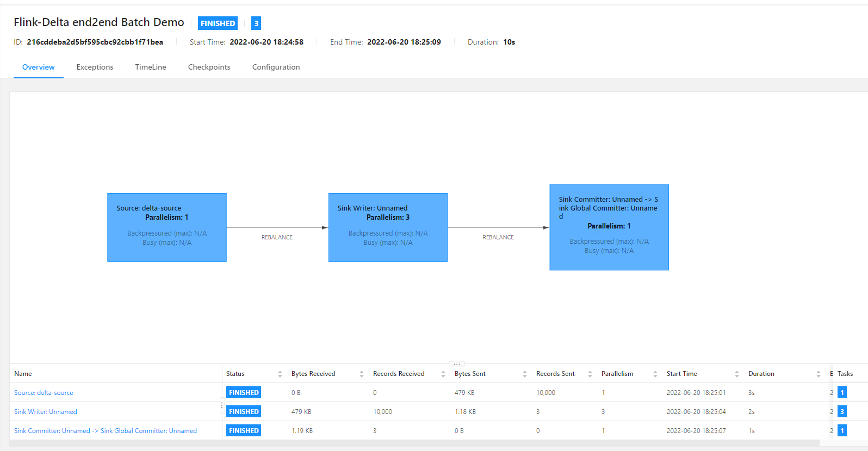The height and width of the screenshot is (451, 868).
Task: Go to the Checkpoints tab
Action: pyautogui.click(x=209, y=67)
